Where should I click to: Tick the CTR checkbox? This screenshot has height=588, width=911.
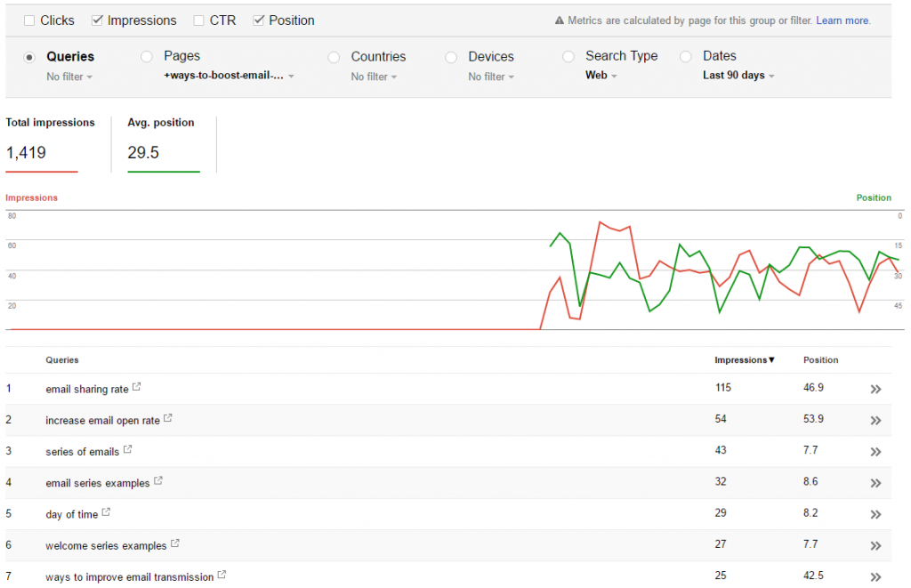(x=199, y=20)
